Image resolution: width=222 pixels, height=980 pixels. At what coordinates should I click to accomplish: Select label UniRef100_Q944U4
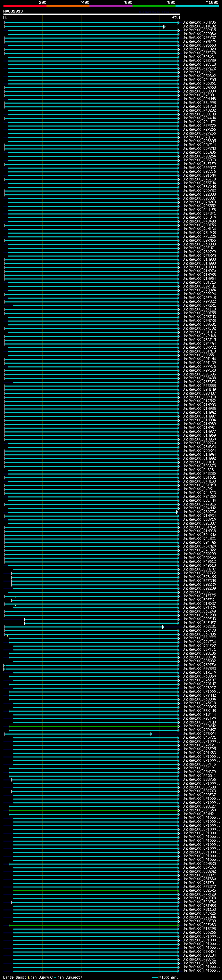(x=199, y=118)
